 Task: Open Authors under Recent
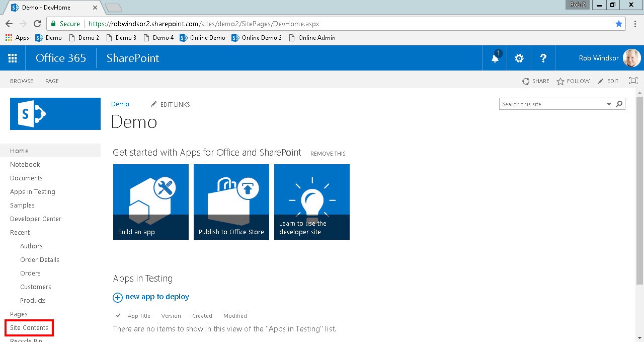31,246
